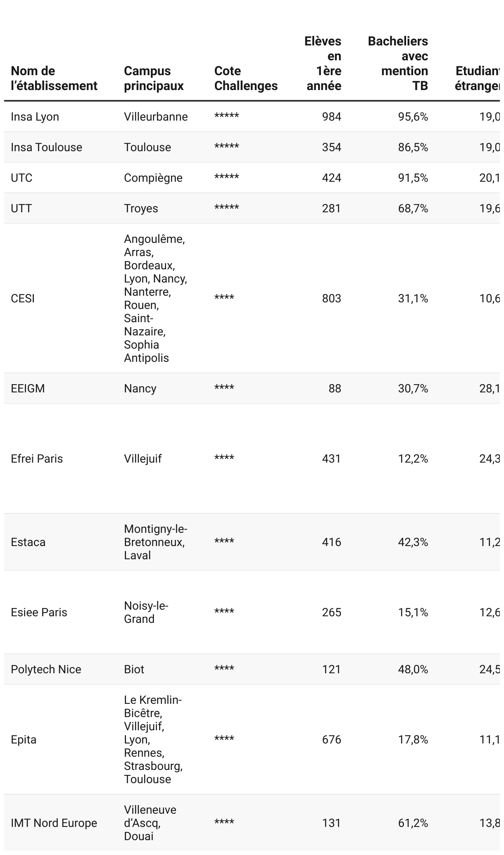504x855 pixels.
Task: Select the UTC establishment cell
Action: [21, 178]
